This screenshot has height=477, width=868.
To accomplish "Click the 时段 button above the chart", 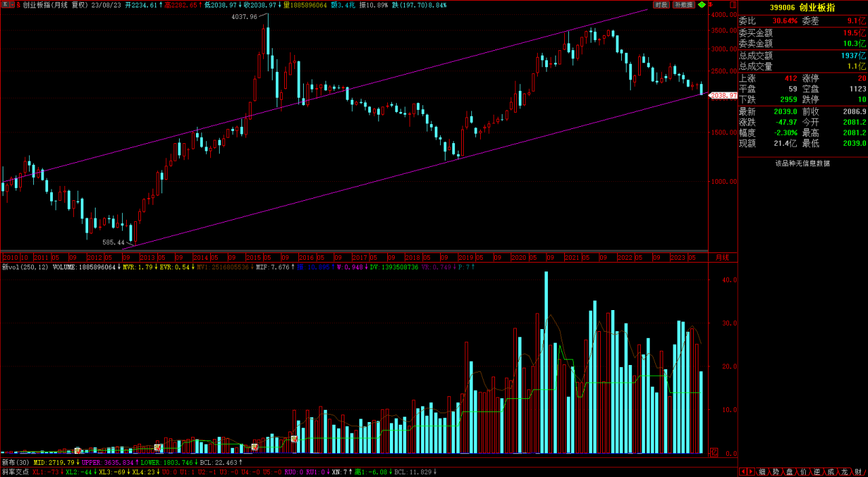I will [x=661, y=5].
